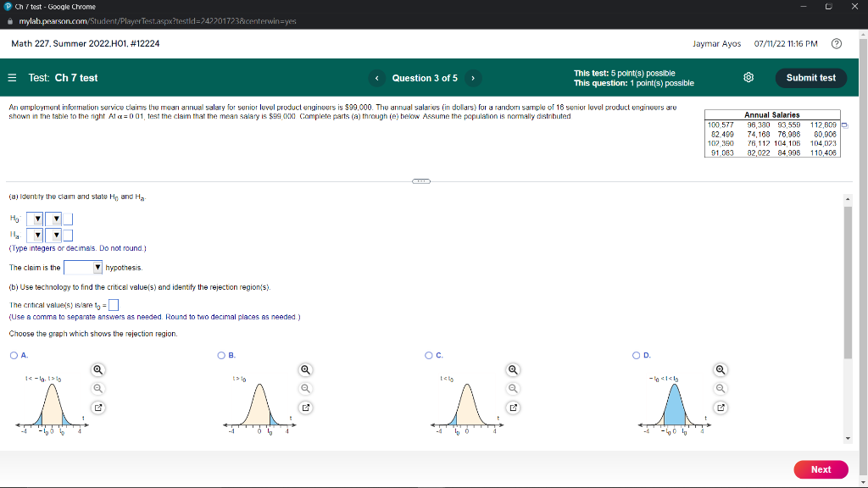Viewport: 868px width, 488px height.
Task: Click the Math 227 course title text
Action: [x=86, y=44]
